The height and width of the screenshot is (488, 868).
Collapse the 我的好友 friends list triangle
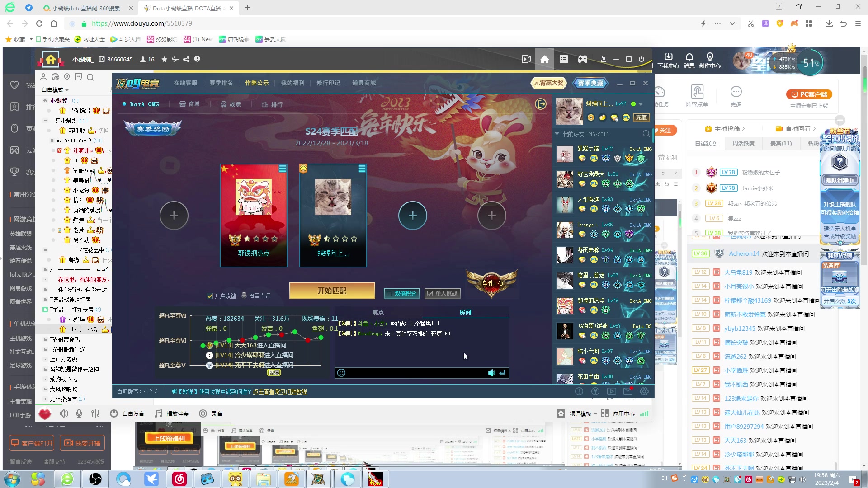[x=557, y=134]
